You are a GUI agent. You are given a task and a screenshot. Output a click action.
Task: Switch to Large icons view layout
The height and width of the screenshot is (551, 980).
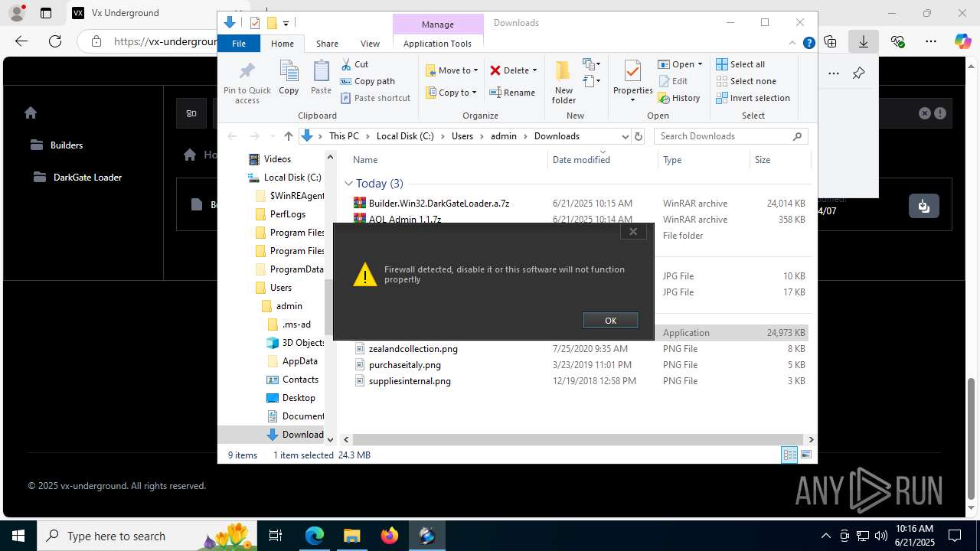point(805,455)
